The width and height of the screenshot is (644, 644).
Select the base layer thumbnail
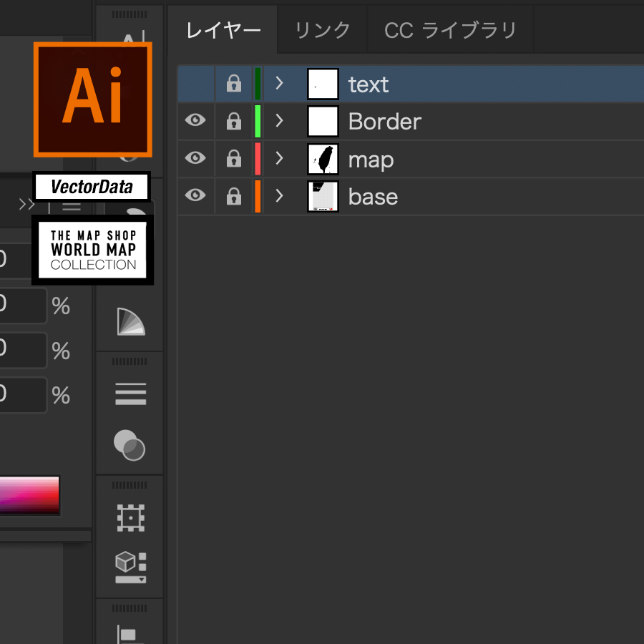[x=323, y=196]
